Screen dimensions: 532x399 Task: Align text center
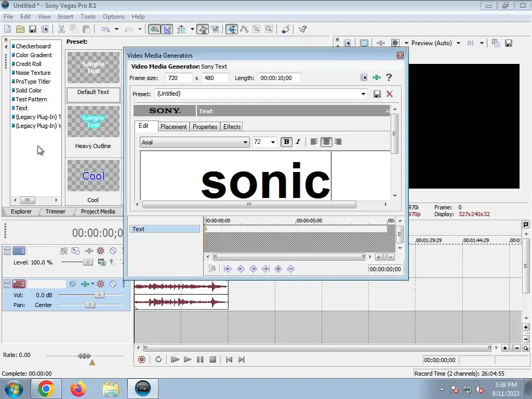pos(326,142)
